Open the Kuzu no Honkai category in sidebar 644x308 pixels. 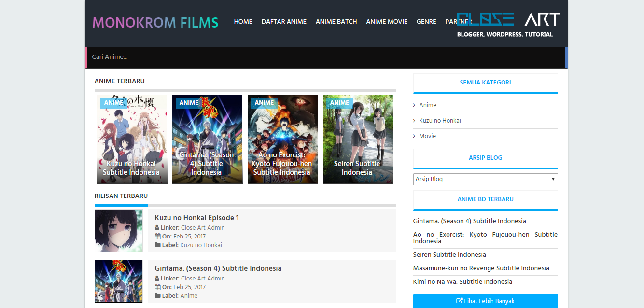tap(440, 121)
